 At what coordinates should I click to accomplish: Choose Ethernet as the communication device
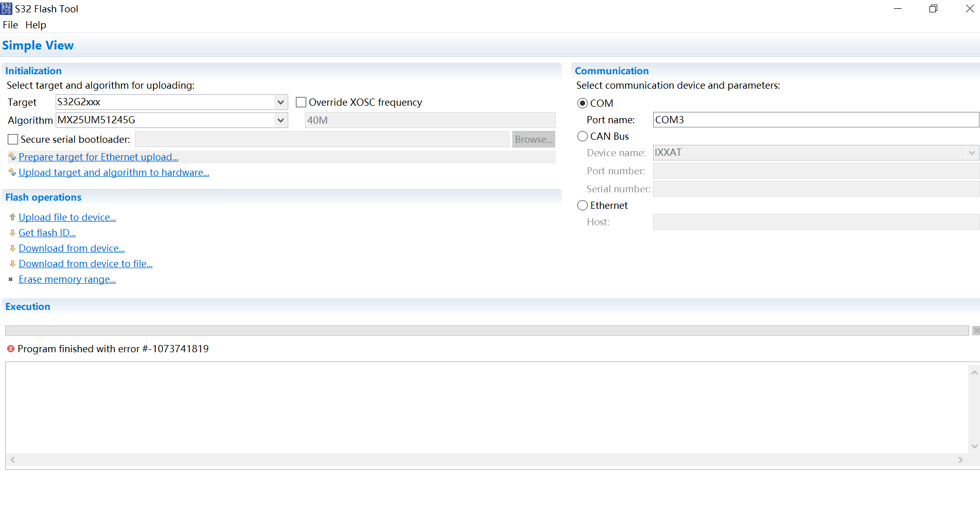coord(583,205)
